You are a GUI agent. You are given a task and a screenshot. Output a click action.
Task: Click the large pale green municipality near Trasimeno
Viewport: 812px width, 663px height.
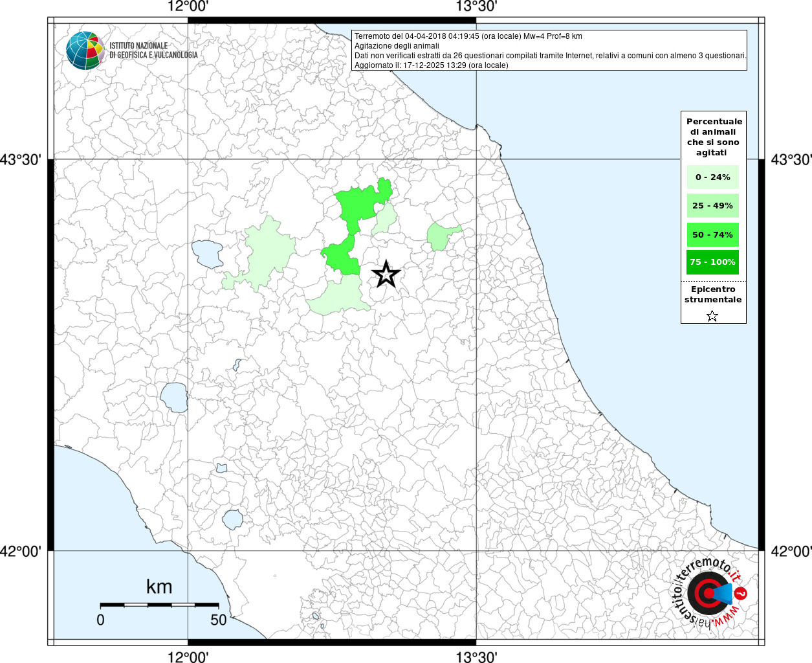pyautogui.click(x=269, y=253)
